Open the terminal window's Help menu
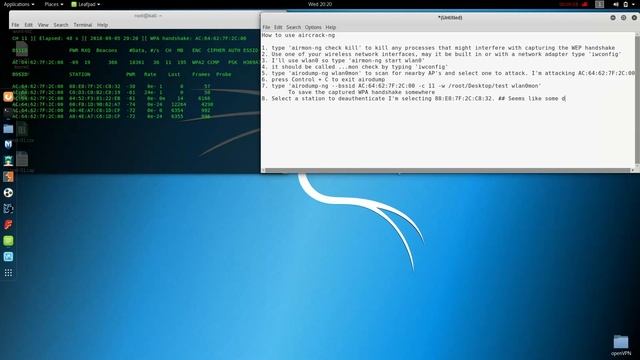The height and width of the screenshot is (360, 640). tap(102, 25)
